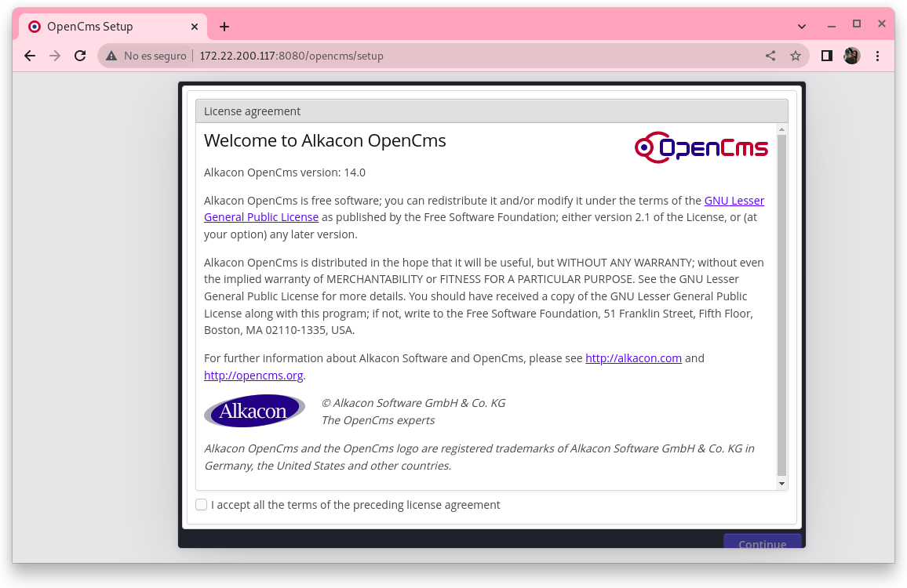Image resolution: width=907 pixels, height=588 pixels.
Task: Share this page via share icon
Action: pyautogui.click(x=770, y=56)
